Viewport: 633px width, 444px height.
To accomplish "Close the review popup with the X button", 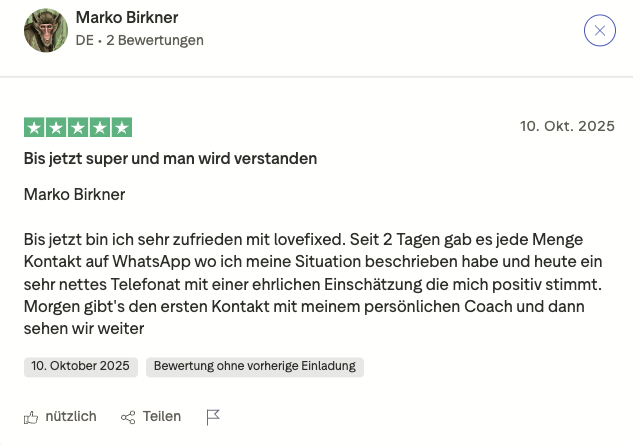I will [x=599, y=31].
